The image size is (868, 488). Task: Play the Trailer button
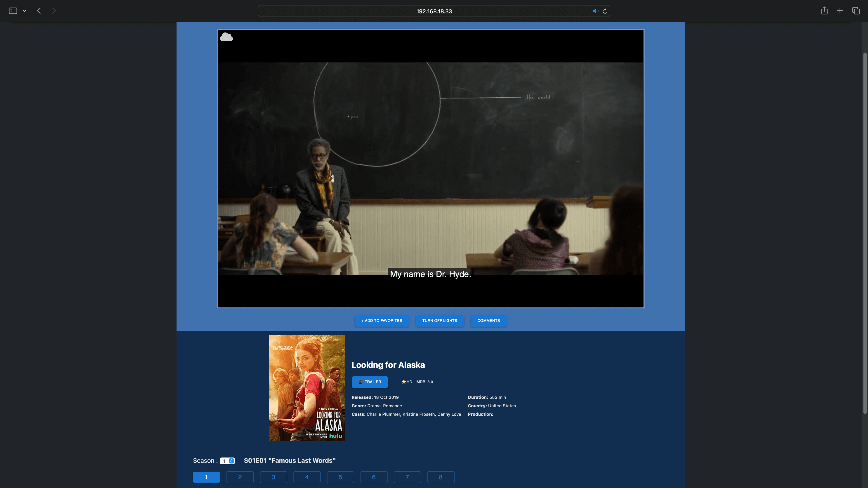coord(370,382)
